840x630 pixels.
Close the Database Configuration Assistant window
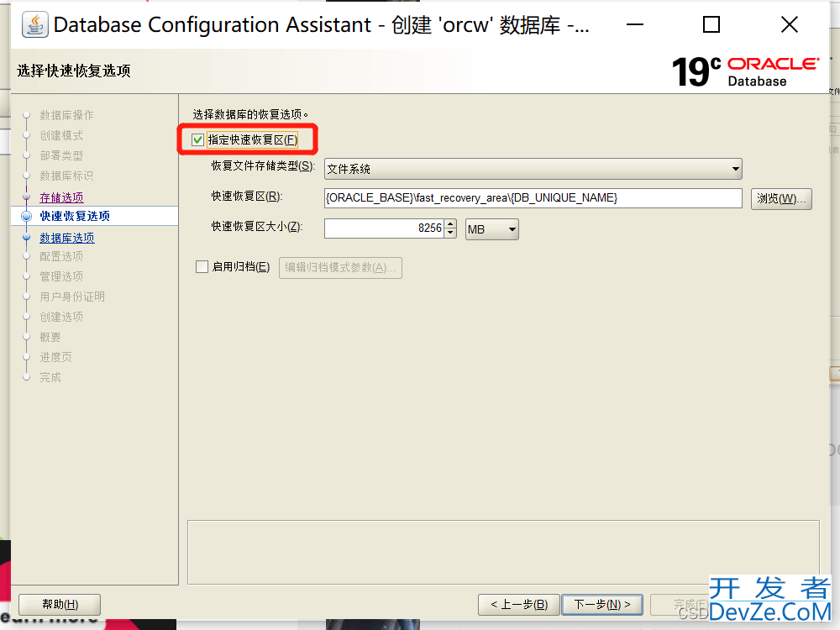click(x=789, y=24)
